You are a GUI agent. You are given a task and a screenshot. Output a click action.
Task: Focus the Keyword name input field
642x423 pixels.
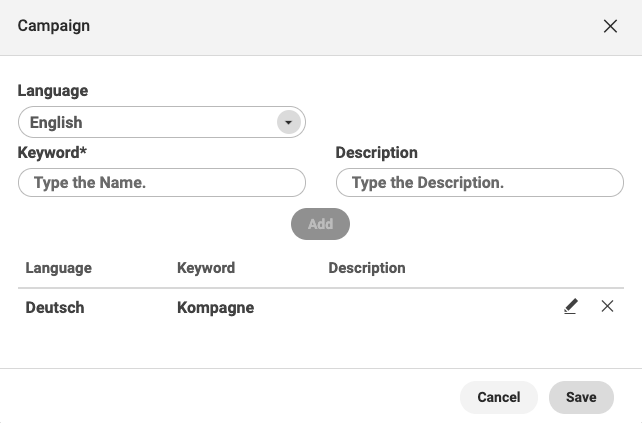pos(162,183)
